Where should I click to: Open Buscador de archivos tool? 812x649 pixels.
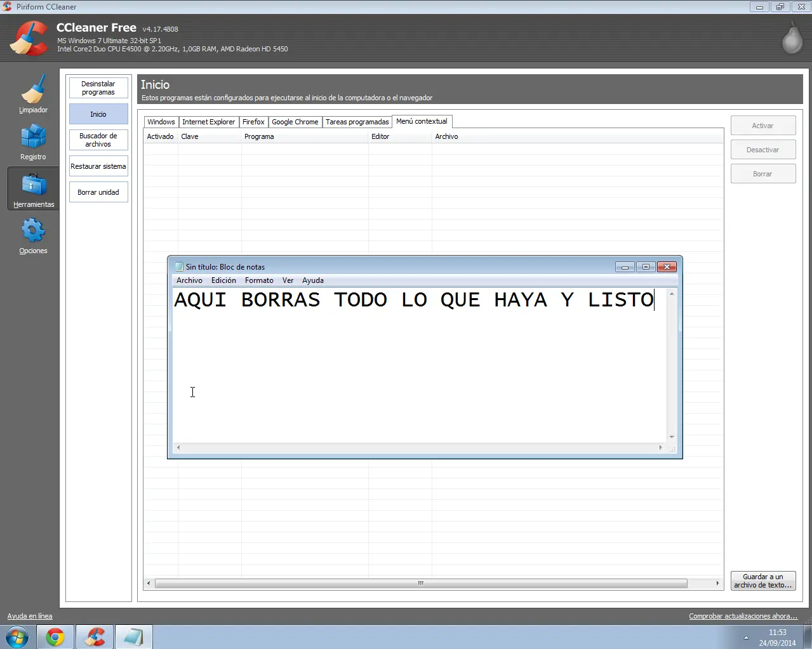pyautogui.click(x=98, y=140)
